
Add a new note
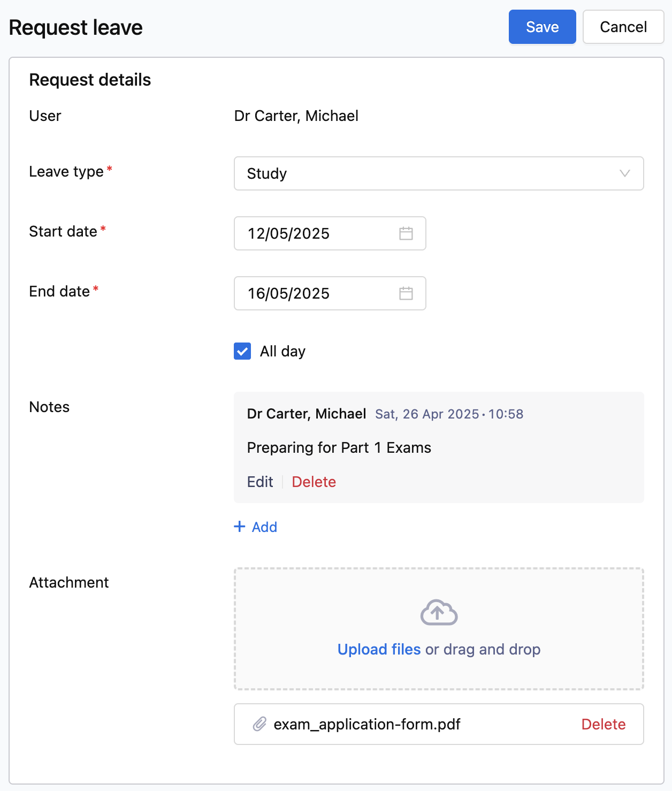coord(256,527)
